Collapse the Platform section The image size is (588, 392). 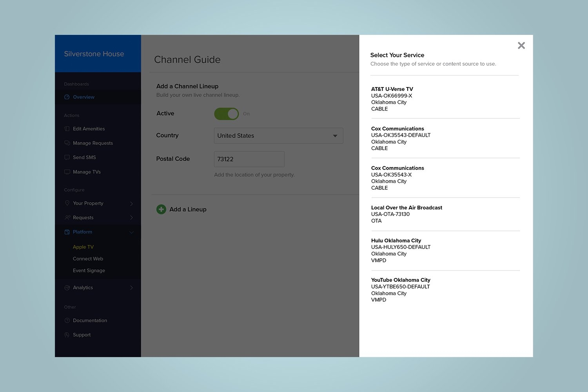(131, 232)
